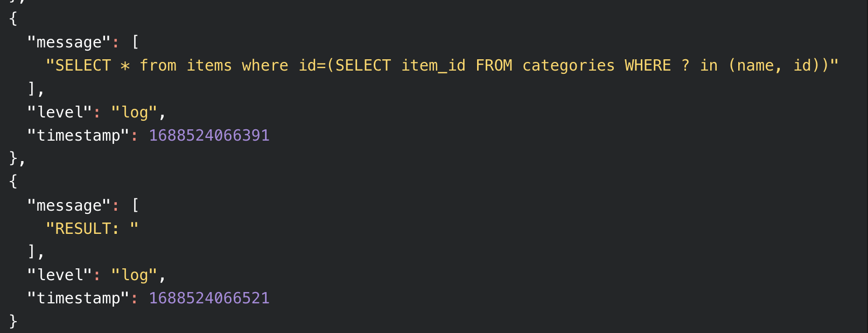Click the "message" key above the SQL query

click(69, 43)
